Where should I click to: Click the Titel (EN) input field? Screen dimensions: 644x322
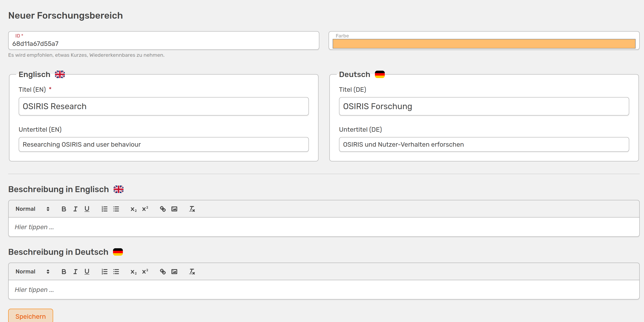coord(163,106)
